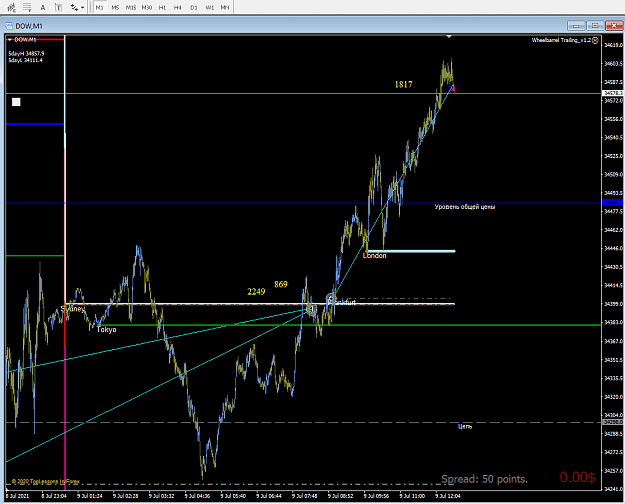Click the 9 Jul 12:04 time label
625x504 pixels.
pyautogui.click(x=448, y=496)
